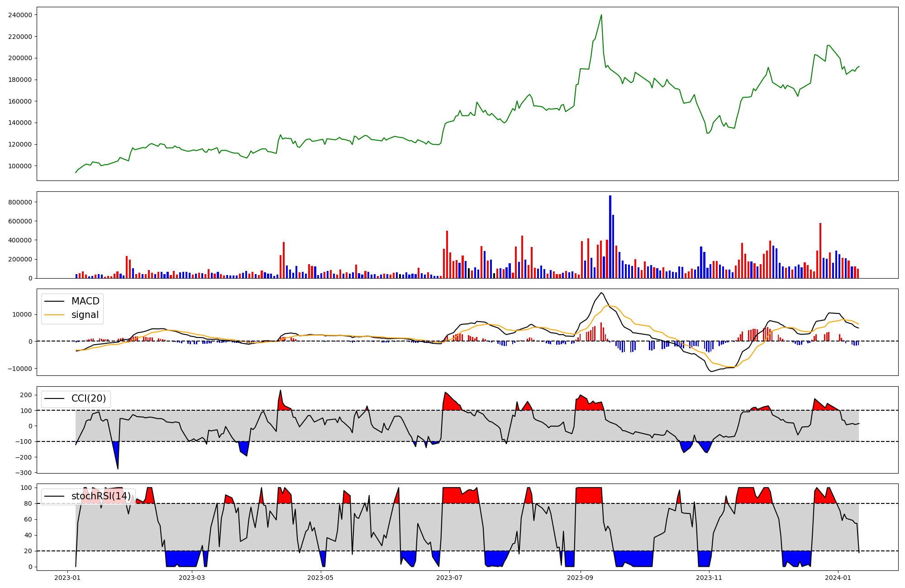The image size is (905, 588).
Task: Click the 2024-01 x-axis date label
Action: (x=838, y=578)
